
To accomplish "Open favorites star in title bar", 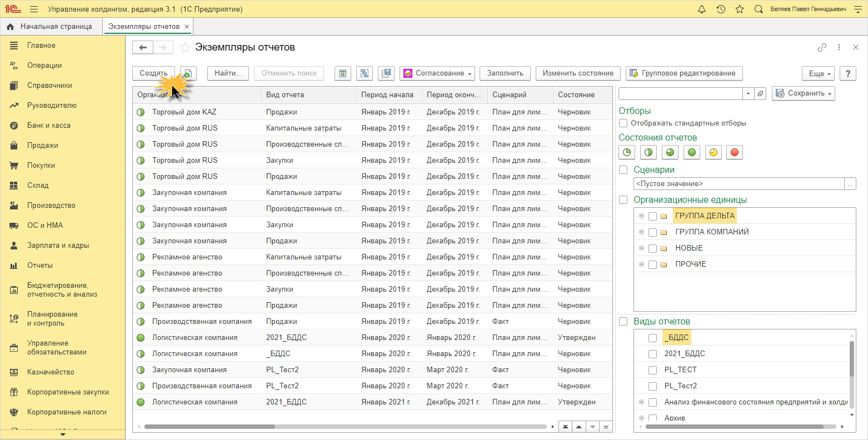I will (740, 9).
